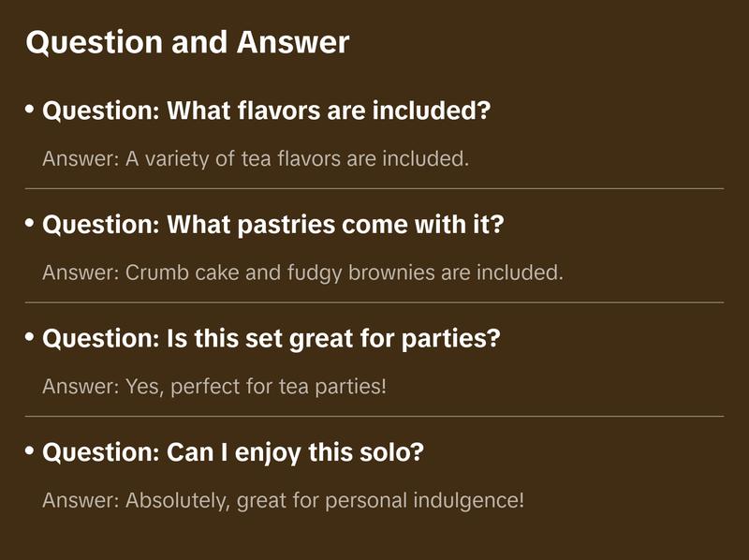This screenshot has height=560, width=749.
Task: Click the answer about personal indulgence
Action: click(283, 500)
